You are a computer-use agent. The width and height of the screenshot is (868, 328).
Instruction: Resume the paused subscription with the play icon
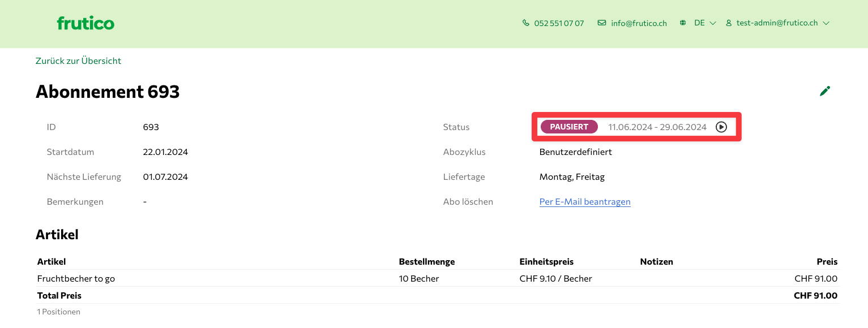721,127
